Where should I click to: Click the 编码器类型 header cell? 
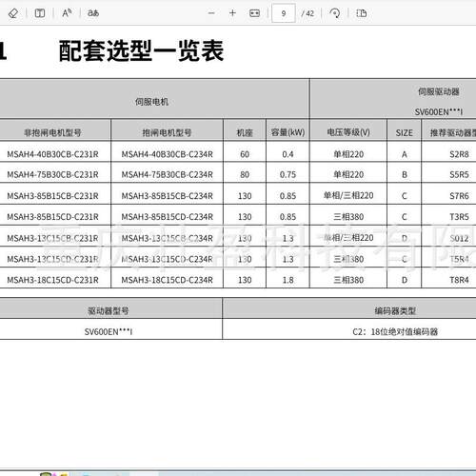[395, 311]
